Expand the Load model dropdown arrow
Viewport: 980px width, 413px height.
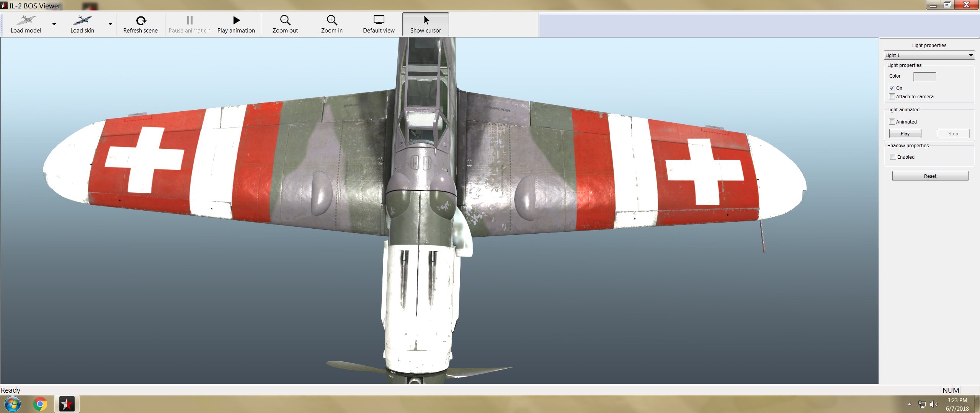pos(54,24)
